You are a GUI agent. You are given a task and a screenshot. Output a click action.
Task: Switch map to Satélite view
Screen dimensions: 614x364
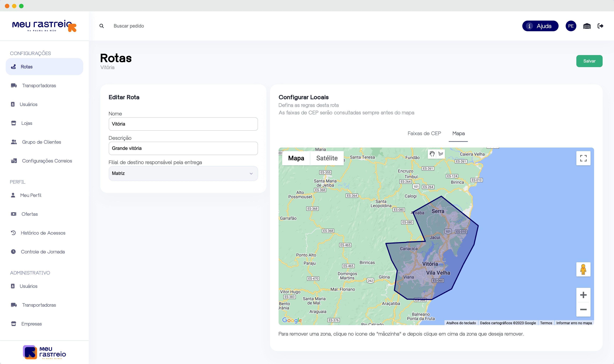coord(327,158)
